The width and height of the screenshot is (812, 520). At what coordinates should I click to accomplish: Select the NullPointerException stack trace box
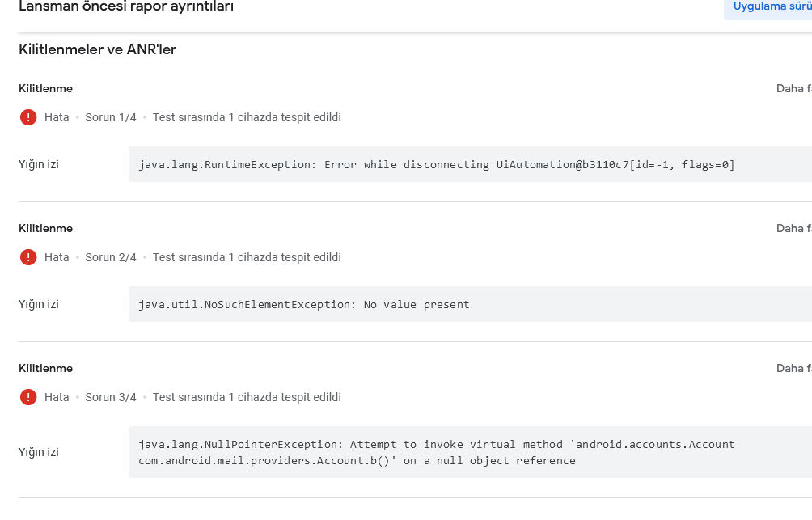click(x=470, y=452)
